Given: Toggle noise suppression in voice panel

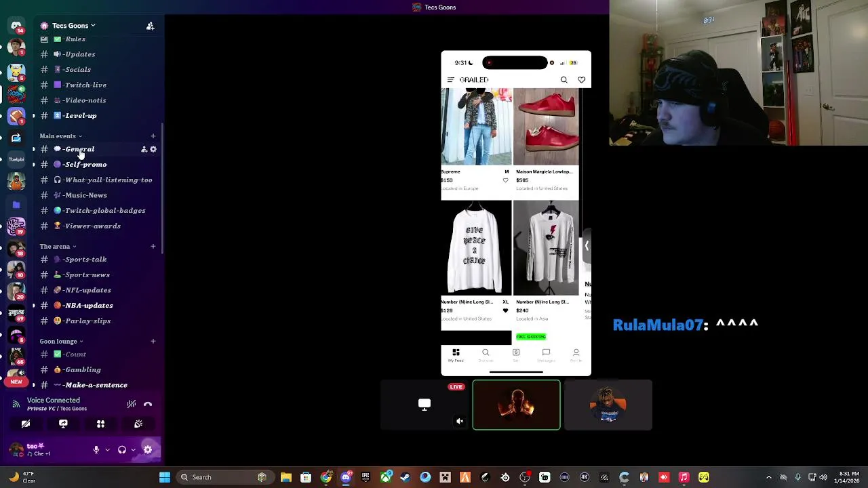Looking at the screenshot, I should 132,404.
